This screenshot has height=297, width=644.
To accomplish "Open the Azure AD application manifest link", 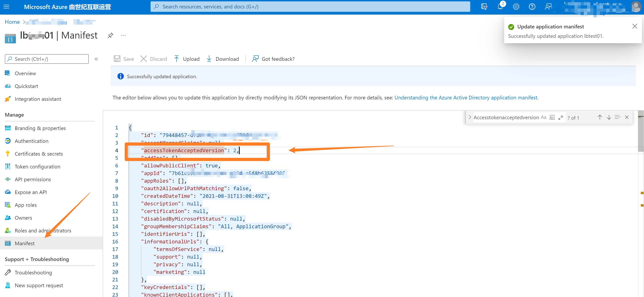I will [x=466, y=98].
